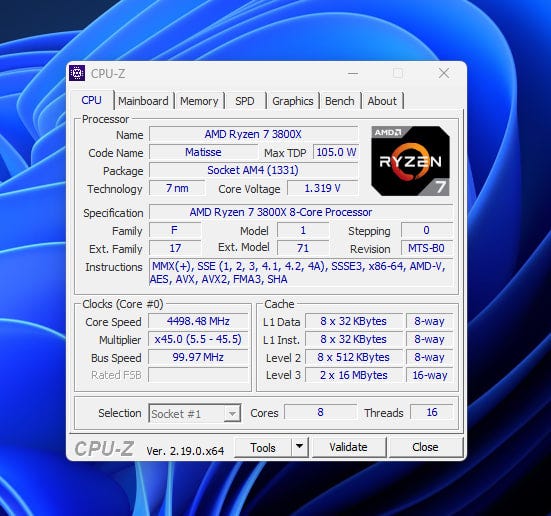Switch to the Mainboard tab

143,101
